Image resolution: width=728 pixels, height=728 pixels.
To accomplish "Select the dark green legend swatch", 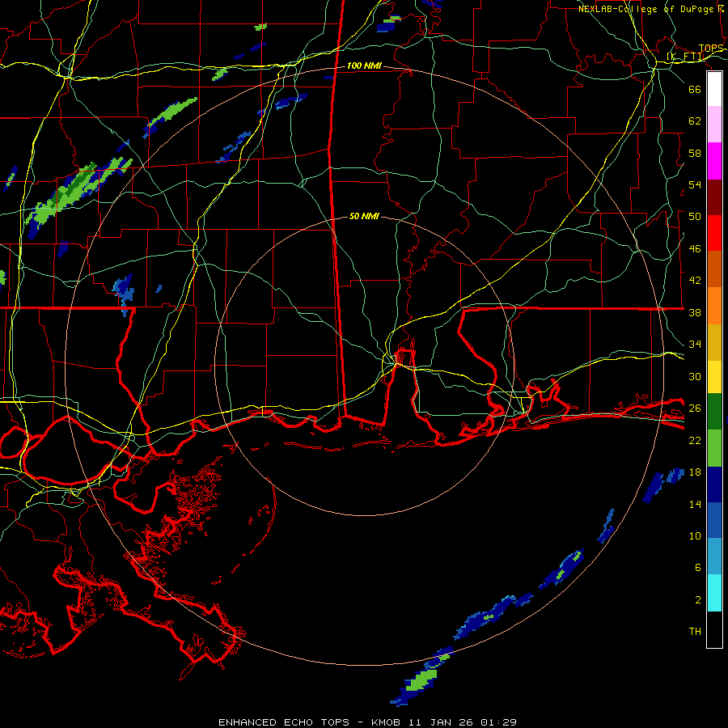I will click(x=714, y=412).
